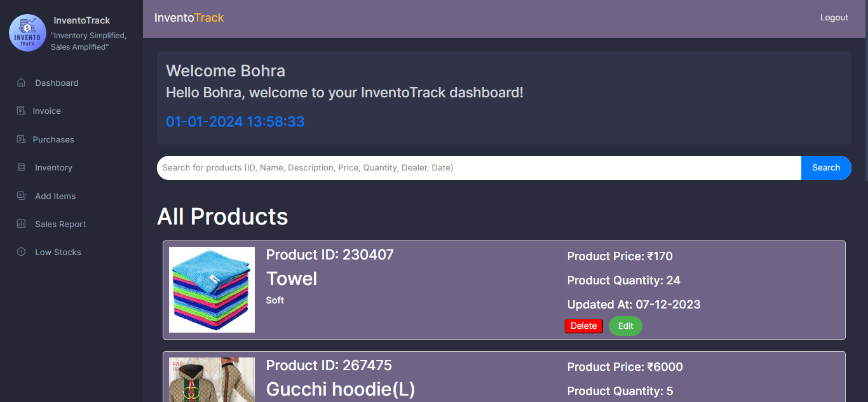Focus the product search input field

pos(477,168)
